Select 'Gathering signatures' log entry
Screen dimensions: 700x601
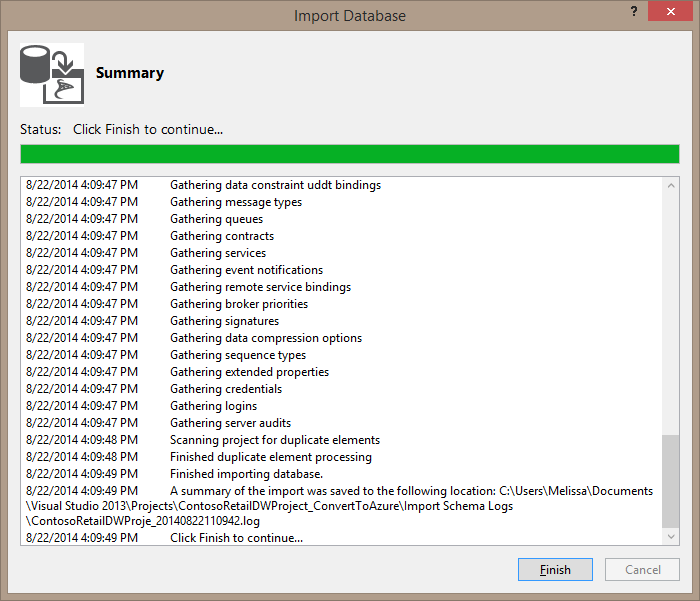click(x=152, y=321)
